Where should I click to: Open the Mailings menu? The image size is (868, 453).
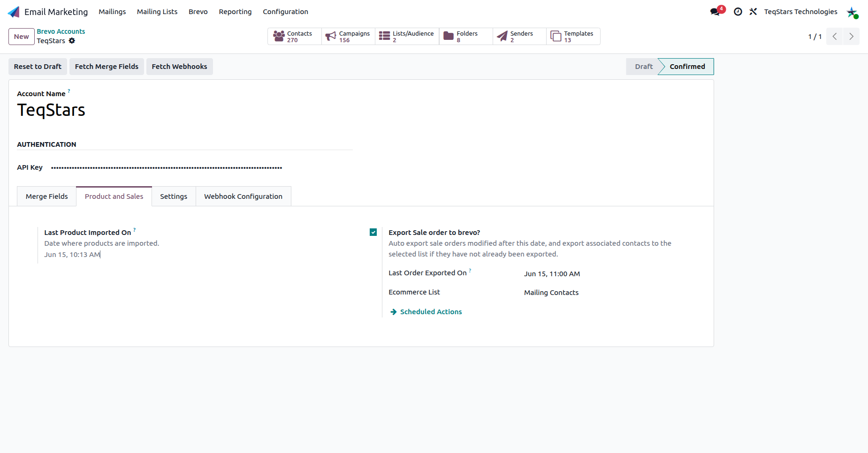point(112,12)
